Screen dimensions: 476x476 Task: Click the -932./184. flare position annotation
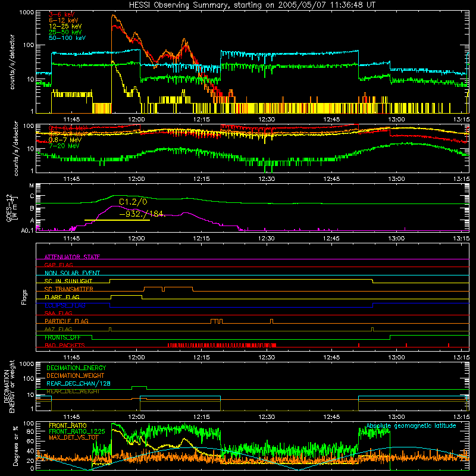pos(142,214)
